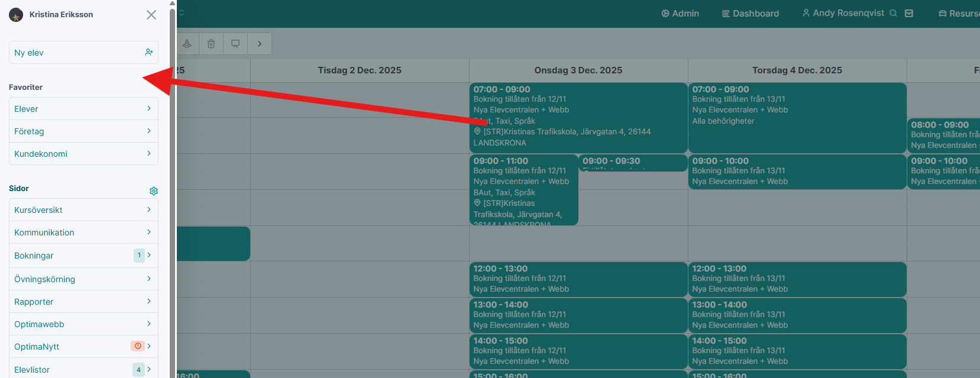Toggle the checkbox dropdown beside Andy Rosenqvist
This screenshot has width=980, height=378.
coord(909,13)
